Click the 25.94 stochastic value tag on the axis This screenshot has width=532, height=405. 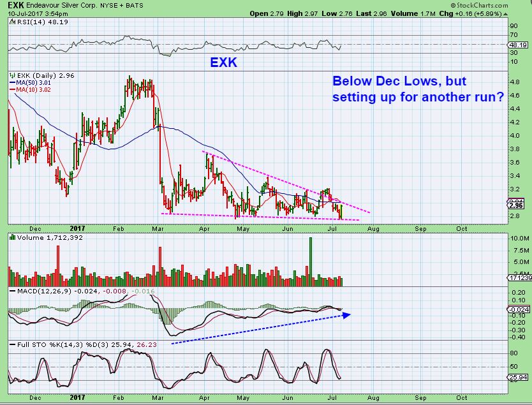(518, 377)
